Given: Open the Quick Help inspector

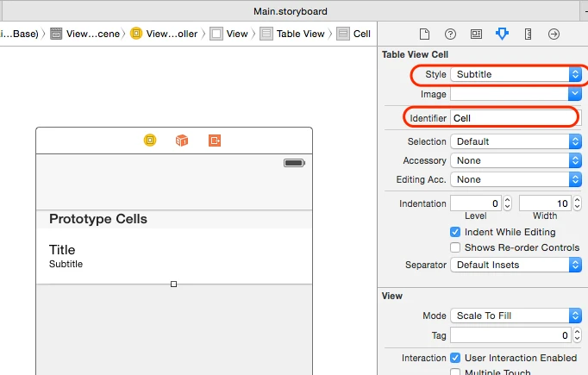Looking at the screenshot, I should click(450, 34).
